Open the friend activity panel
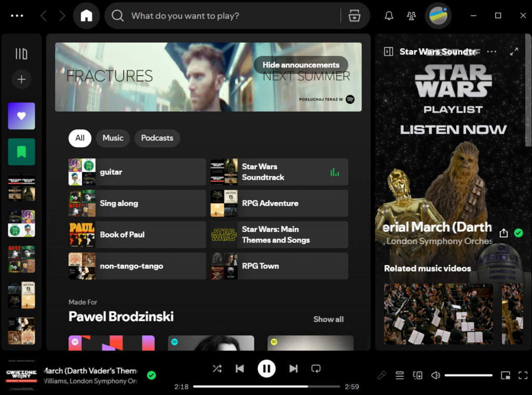This screenshot has height=395, width=532. [x=411, y=16]
